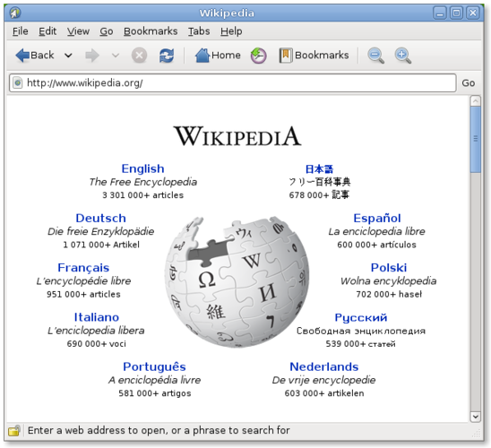The width and height of the screenshot is (491, 448).
Task: Click 'La enciclopedia libre' text
Action: coord(376,231)
